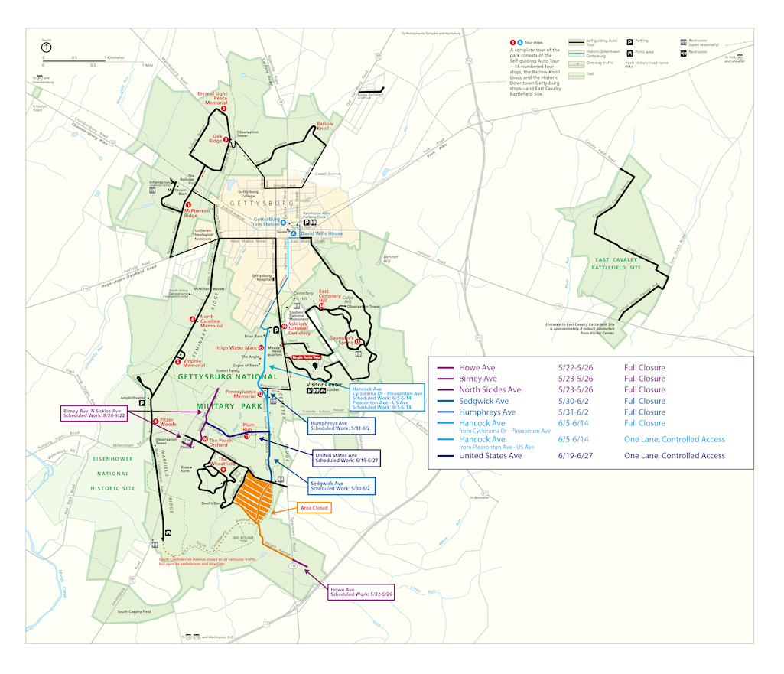Viewport: 784px width, 674px height.
Task: Click the parking icon near Brian Barn
Action: 275,330
